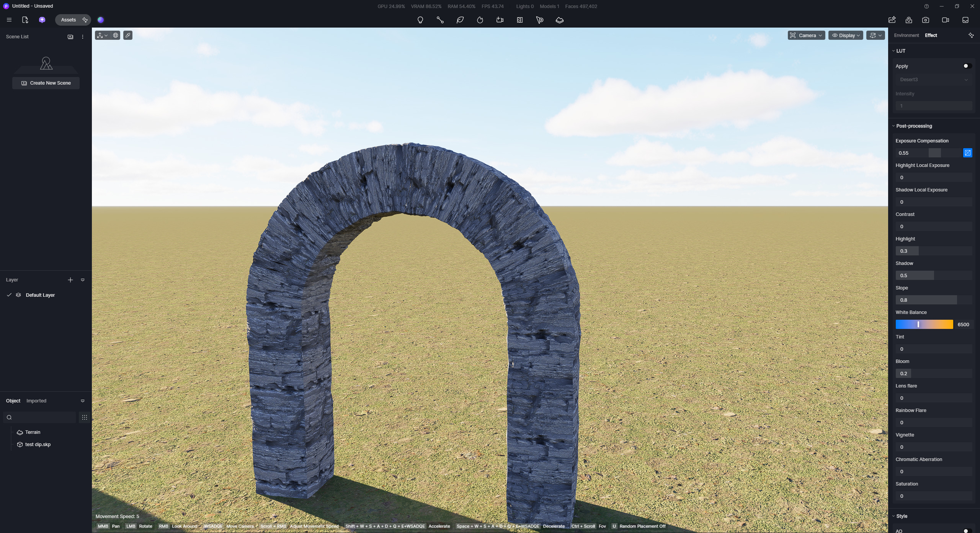Screen dimensions: 980x533
Task: Switch to the Imported tab
Action: [36, 401]
